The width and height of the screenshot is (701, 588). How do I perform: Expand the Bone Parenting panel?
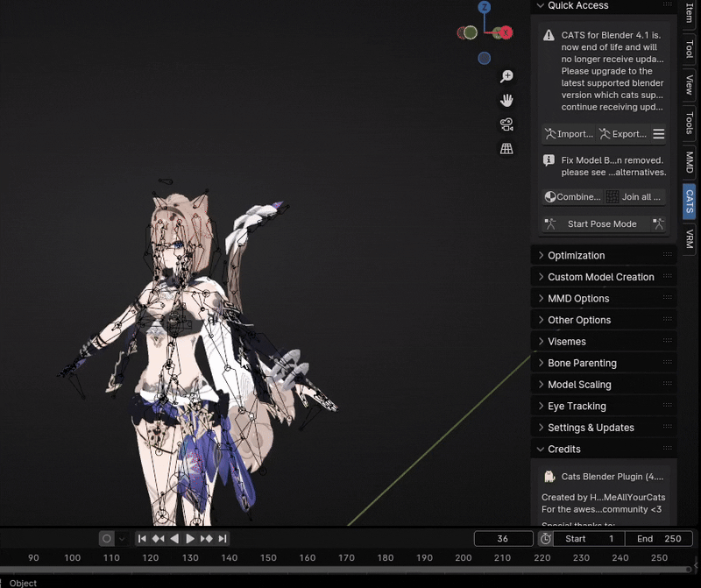(x=604, y=363)
